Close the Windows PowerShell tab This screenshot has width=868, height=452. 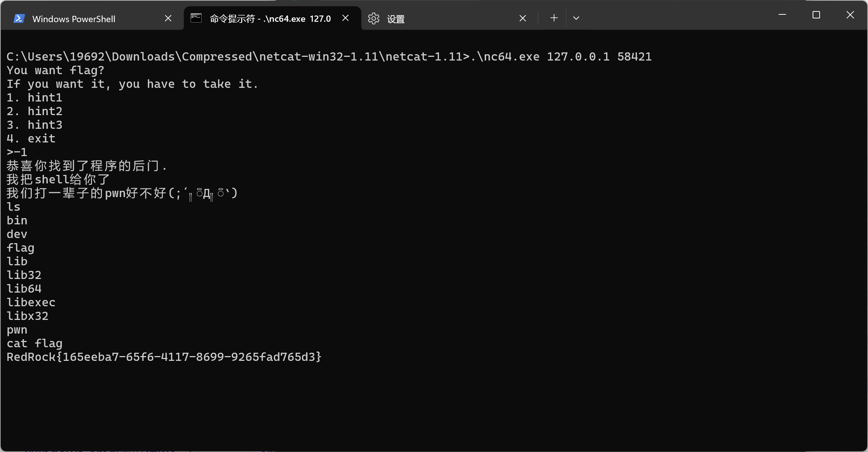pos(168,18)
